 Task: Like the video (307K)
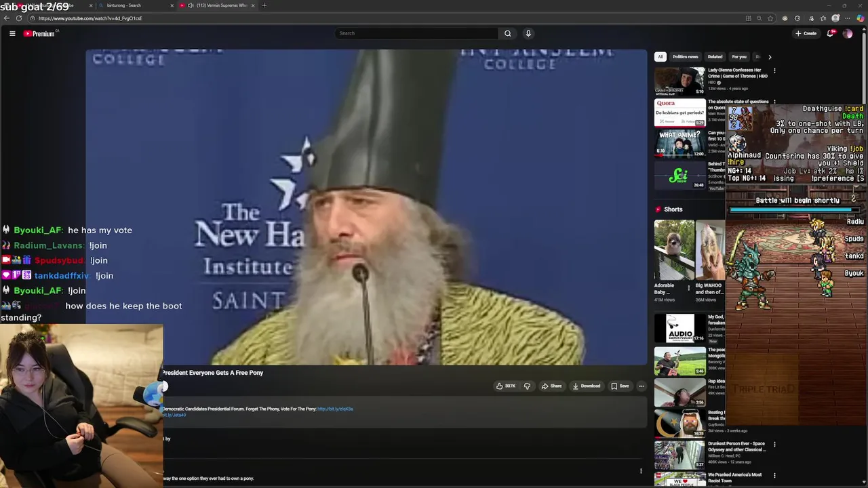point(506,386)
